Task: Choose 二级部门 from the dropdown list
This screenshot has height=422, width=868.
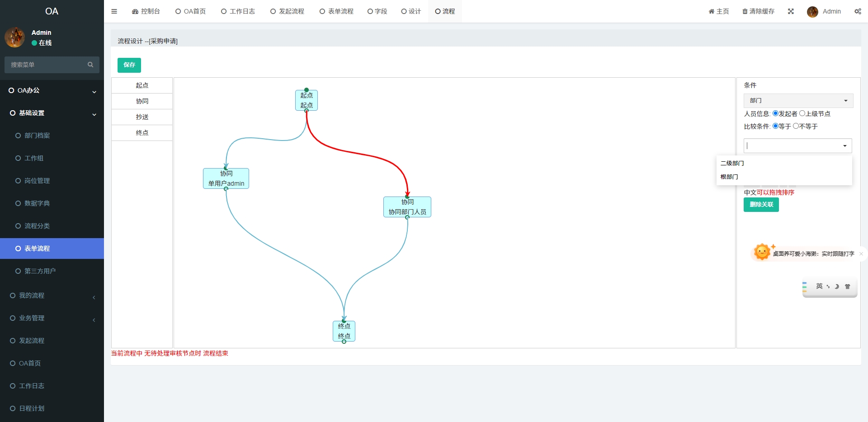Action: tap(732, 163)
